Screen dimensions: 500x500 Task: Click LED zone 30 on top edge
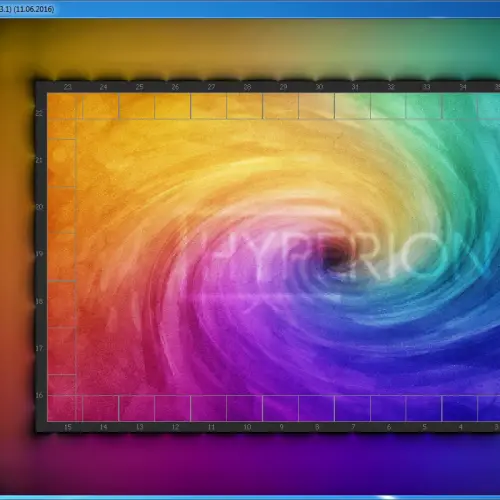click(x=317, y=106)
